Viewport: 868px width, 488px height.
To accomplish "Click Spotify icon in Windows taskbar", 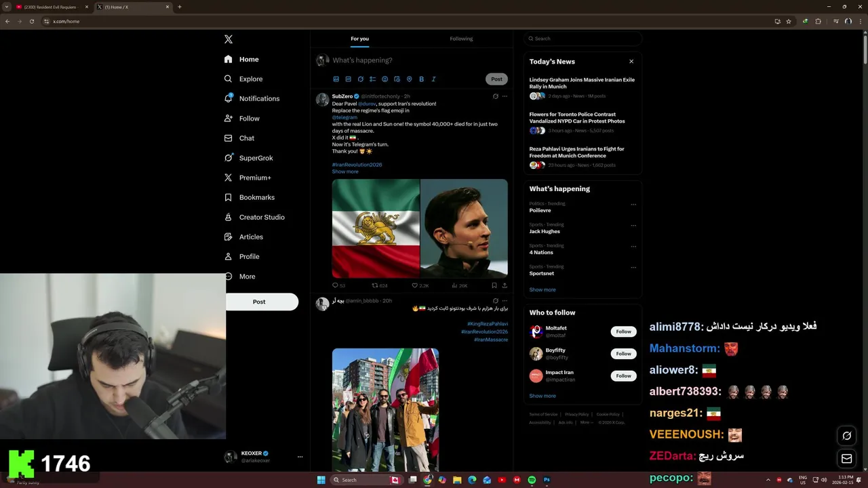I will point(532,480).
